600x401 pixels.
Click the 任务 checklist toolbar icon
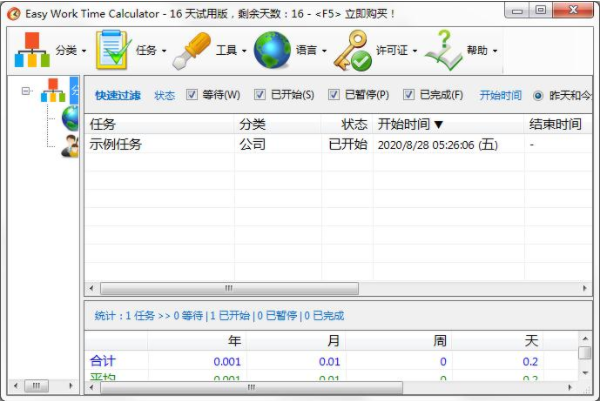tap(112, 50)
